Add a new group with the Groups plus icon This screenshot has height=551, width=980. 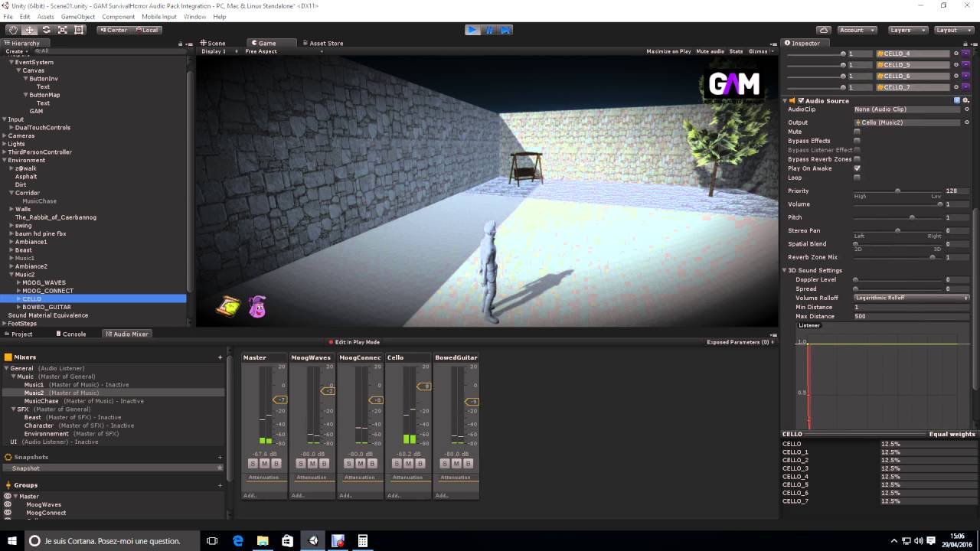220,485
